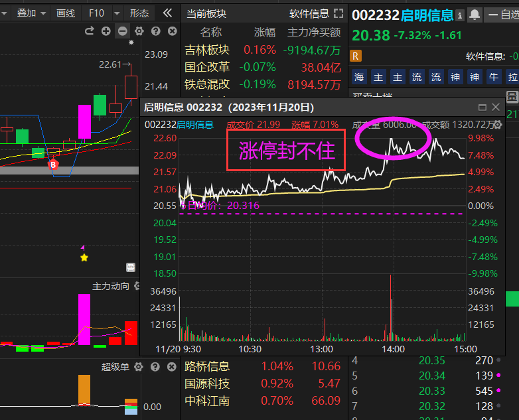The height and width of the screenshot is (420, 519).
Task: Click the info icon beside 启明信息
Action: pos(459,15)
